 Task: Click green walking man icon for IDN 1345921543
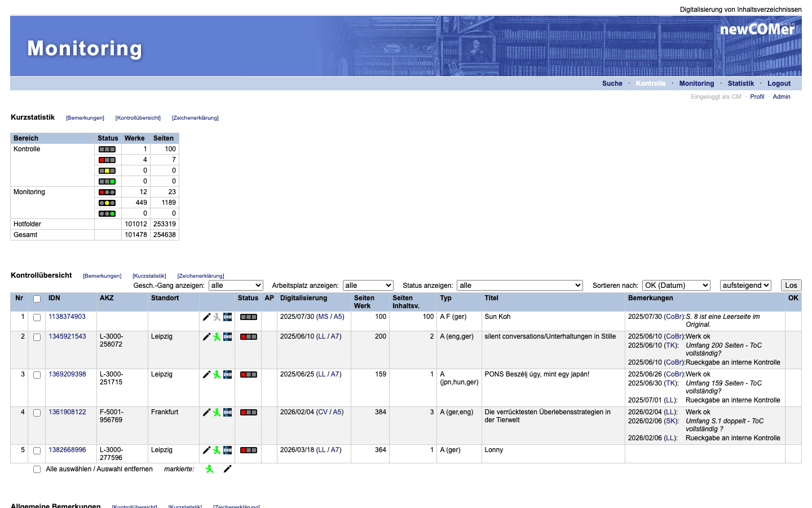click(217, 337)
